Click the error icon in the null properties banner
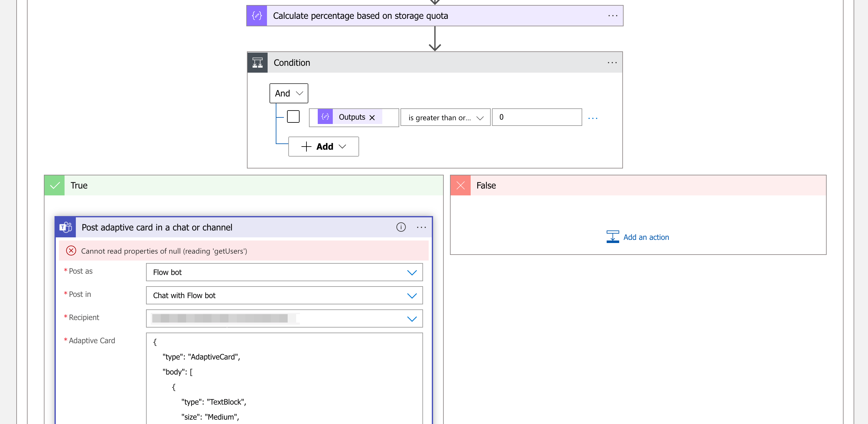This screenshot has height=424, width=868. click(71, 251)
